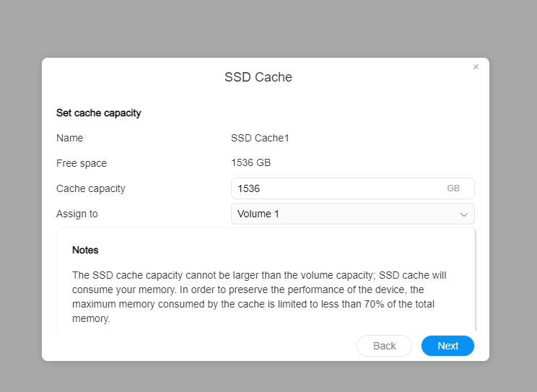The image size is (537, 392).
Task: Click the Name label
Action: 69,138
